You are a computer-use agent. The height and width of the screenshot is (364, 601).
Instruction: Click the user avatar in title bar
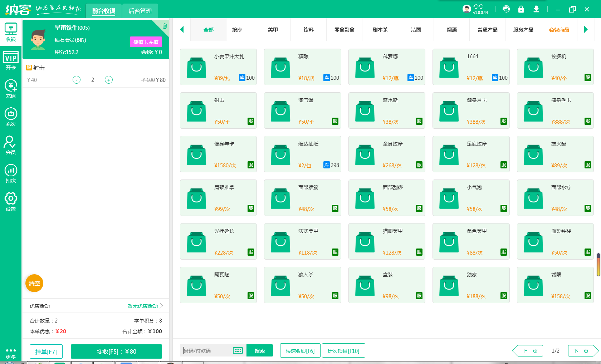coord(466,9)
